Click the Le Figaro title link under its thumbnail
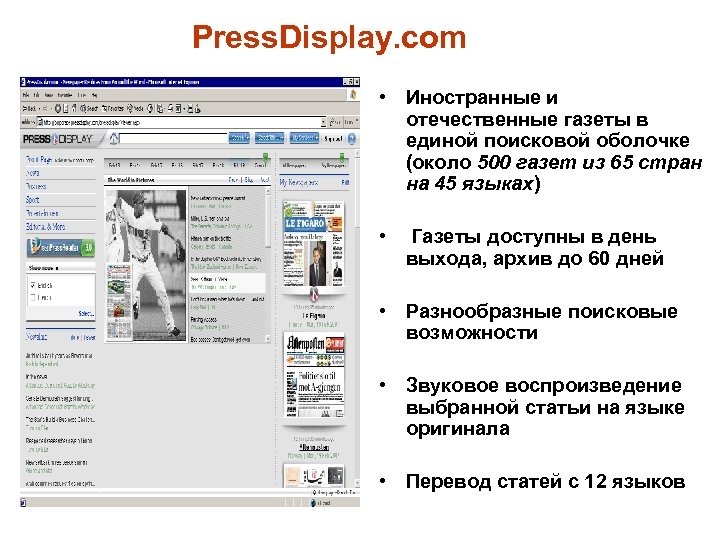 (314, 316)
